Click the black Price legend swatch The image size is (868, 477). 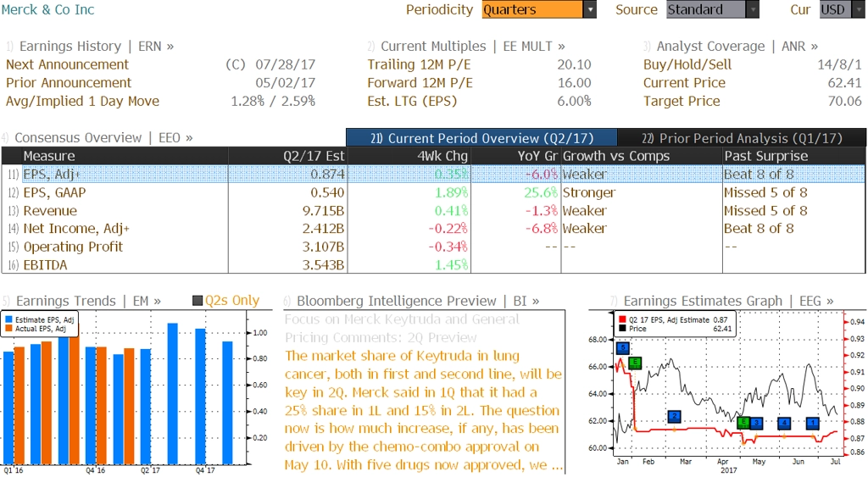(x=622, y=328)
